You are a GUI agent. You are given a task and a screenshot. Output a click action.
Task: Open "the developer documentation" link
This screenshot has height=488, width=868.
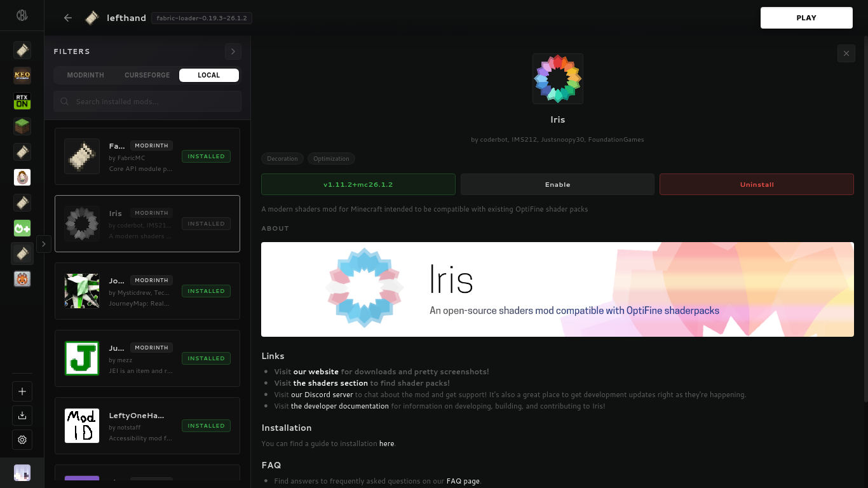(x=340, y=406)
